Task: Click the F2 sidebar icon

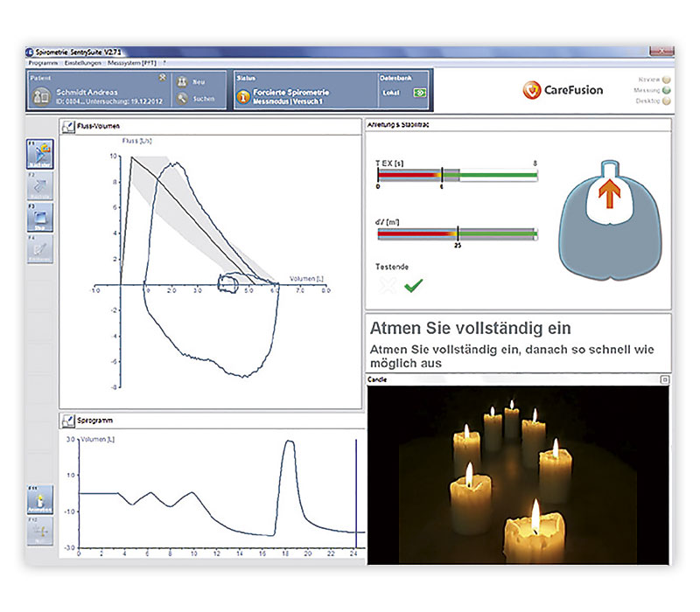Action: pos(41,184)
